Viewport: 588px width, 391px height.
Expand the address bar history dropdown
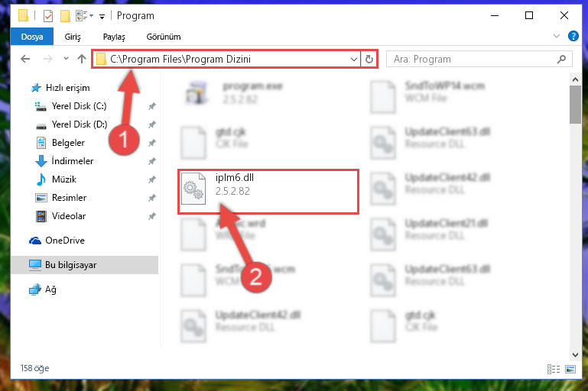(x=353, y=59)
